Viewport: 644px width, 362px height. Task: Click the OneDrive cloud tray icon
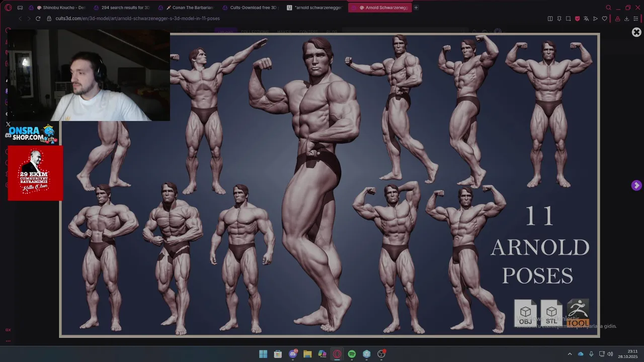[x=581, y=354]
